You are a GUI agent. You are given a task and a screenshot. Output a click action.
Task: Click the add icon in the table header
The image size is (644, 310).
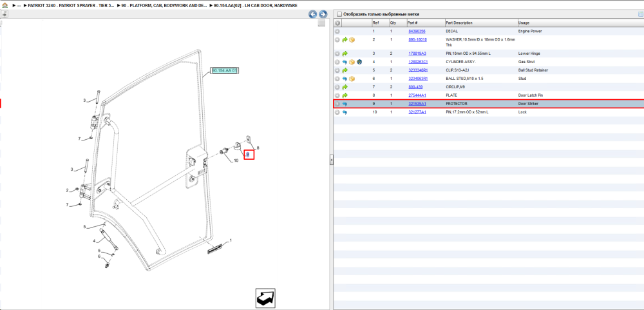tap(337, 23)
